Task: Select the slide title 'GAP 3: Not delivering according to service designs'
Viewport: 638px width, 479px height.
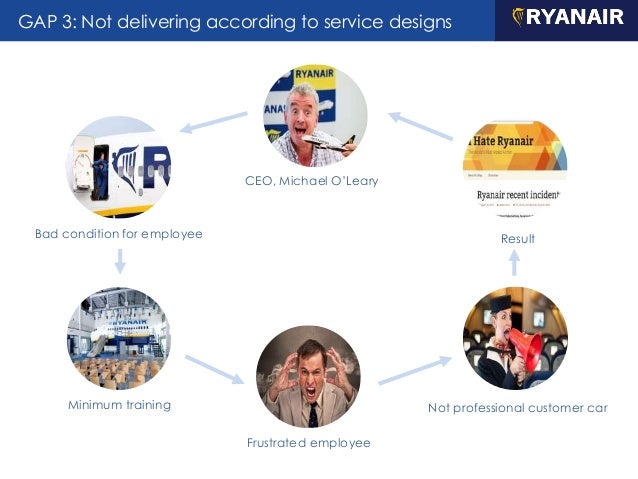Action: (235, 22)
